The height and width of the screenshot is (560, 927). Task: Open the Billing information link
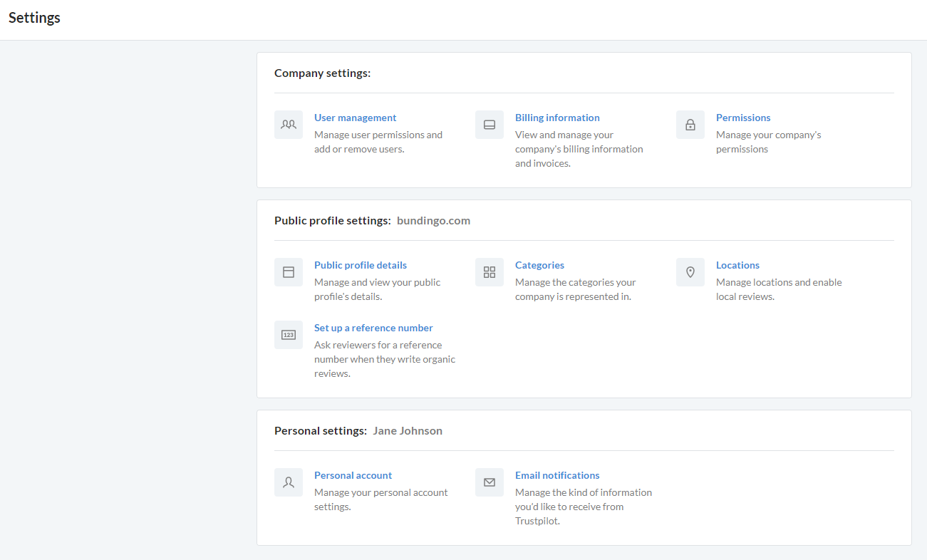[557, 118]
